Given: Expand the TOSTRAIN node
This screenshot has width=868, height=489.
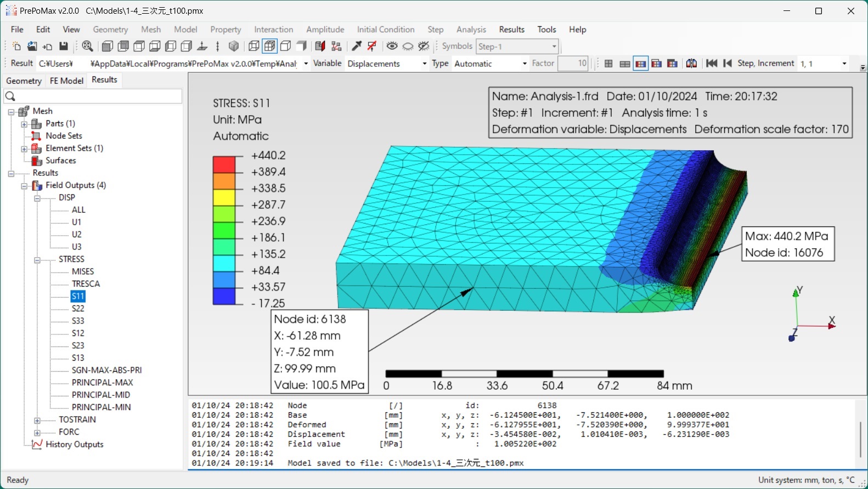Looking at the screenshot, I should [x=37, y=420].
